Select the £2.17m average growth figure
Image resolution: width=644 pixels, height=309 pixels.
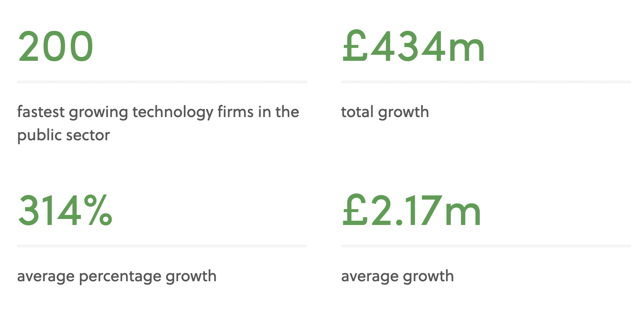click(x=411, y=211)
